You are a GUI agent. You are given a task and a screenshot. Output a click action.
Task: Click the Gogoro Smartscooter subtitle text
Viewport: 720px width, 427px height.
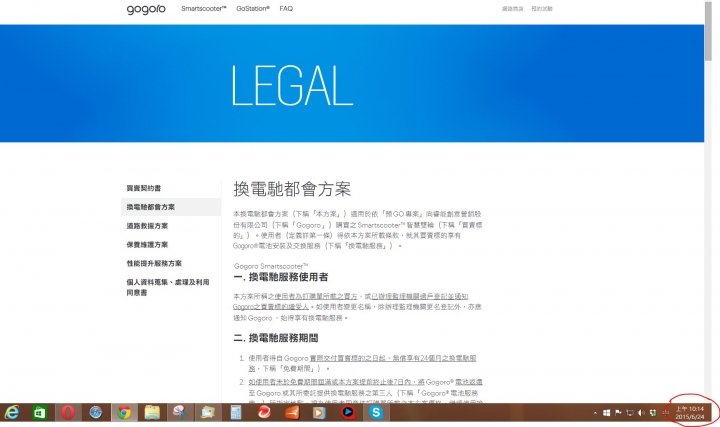click(271, 266)
